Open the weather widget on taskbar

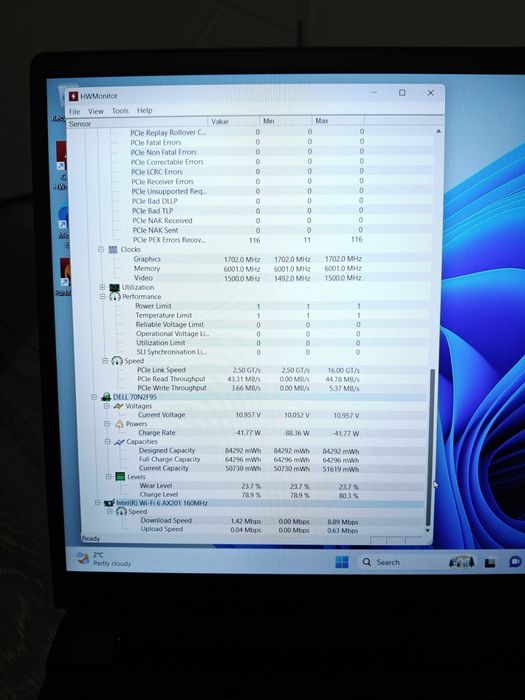click(104, 559)
